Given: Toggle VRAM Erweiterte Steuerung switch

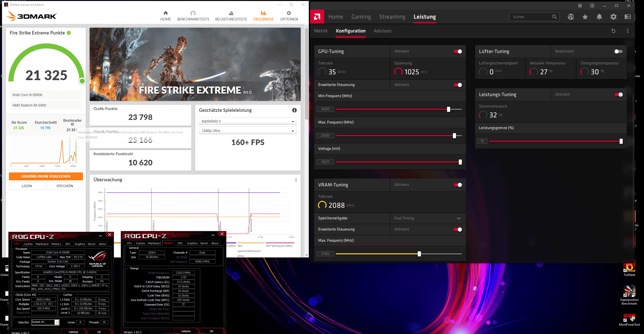Looking at the screenshot, I should 458,230.
